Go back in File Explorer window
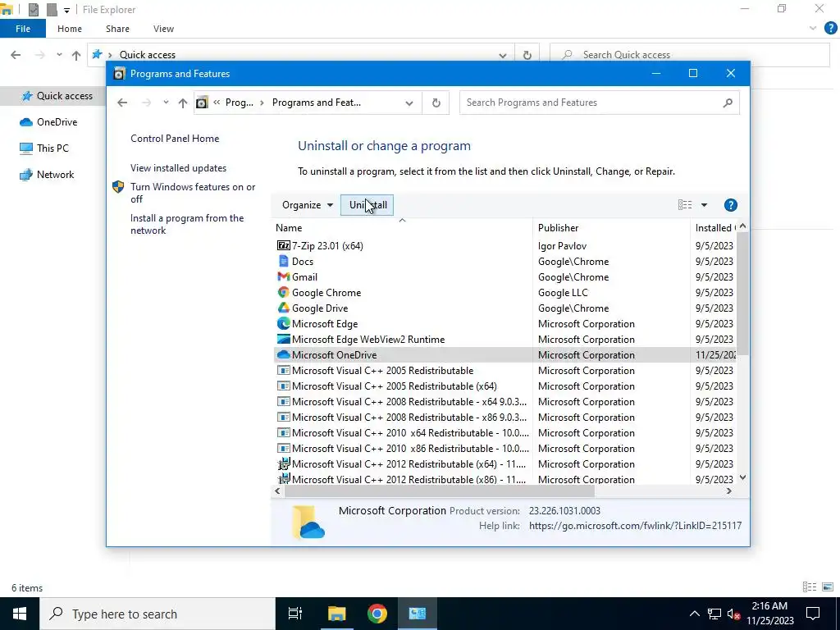Screen dimensions: 840x630 [16, 55]
